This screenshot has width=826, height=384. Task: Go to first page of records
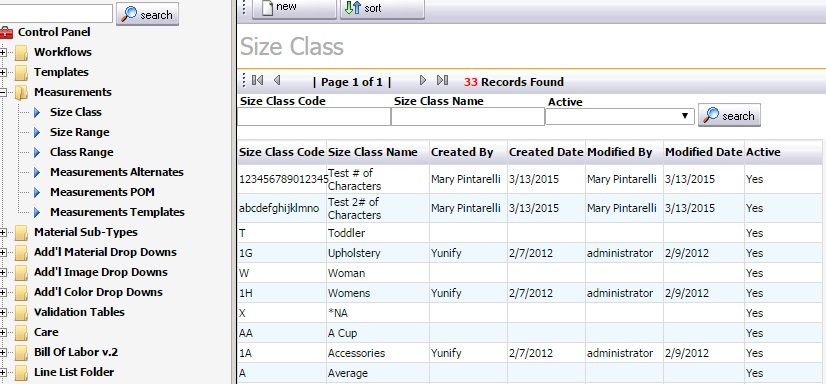click(257, 81)
